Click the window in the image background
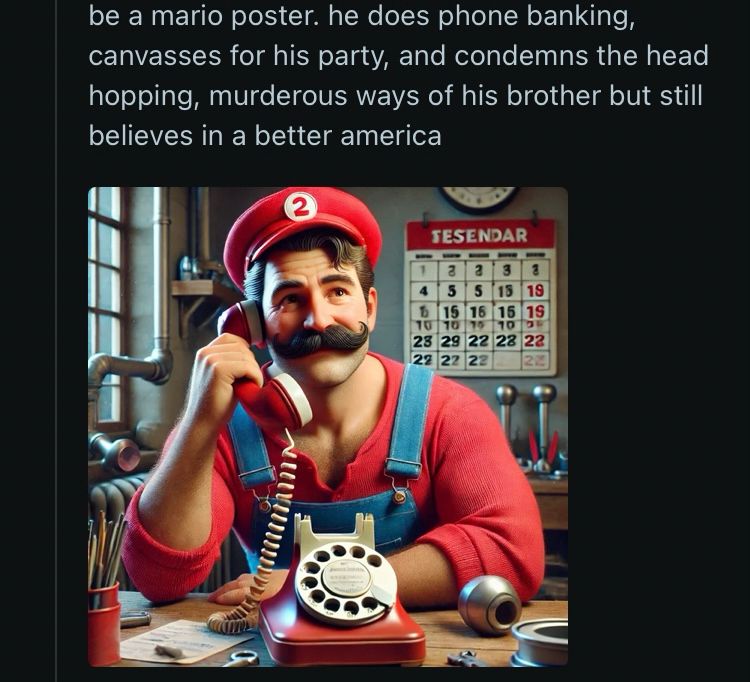 tap(106, 306)
